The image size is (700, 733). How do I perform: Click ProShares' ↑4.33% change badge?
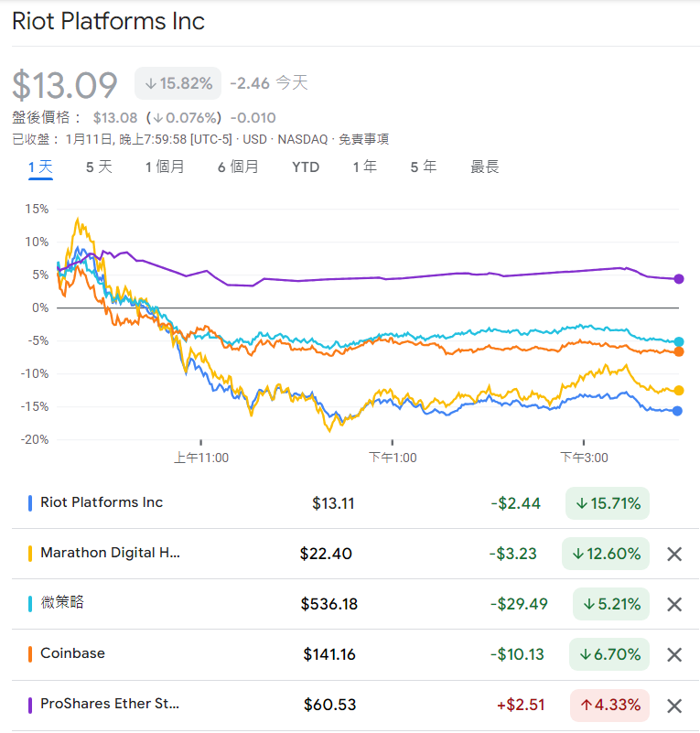(x=609, y=706)
